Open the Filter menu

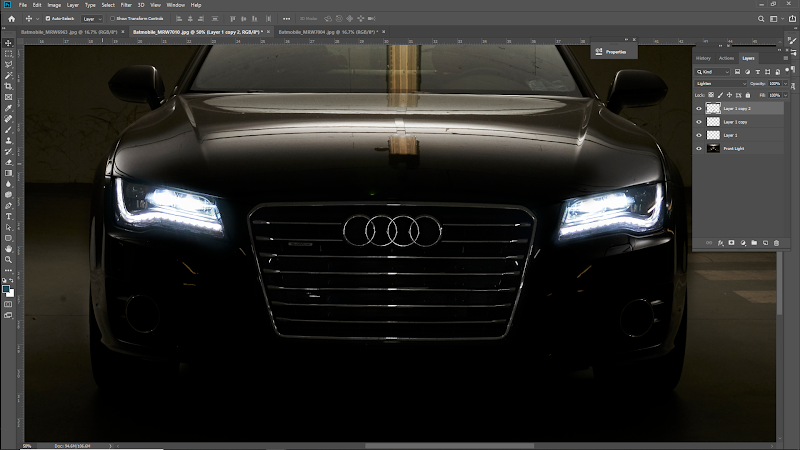(x=126, y=5)
